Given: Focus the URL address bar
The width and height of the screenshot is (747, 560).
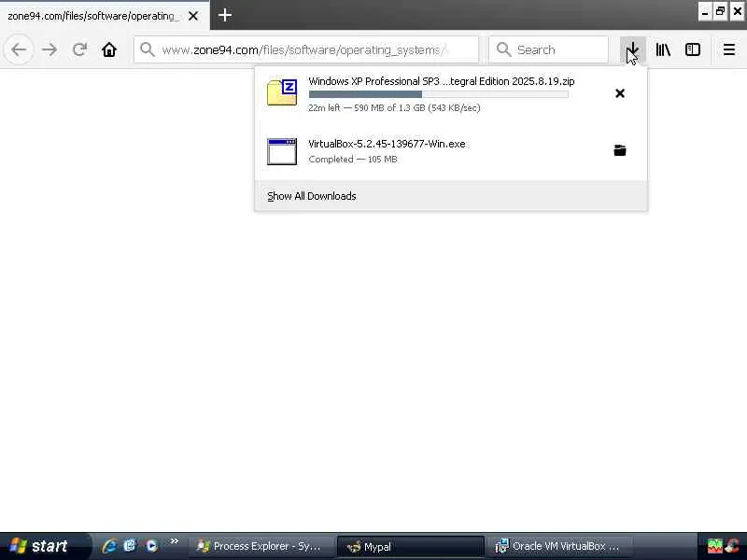Looking at the screenshot, I should [x=306, y=49].
